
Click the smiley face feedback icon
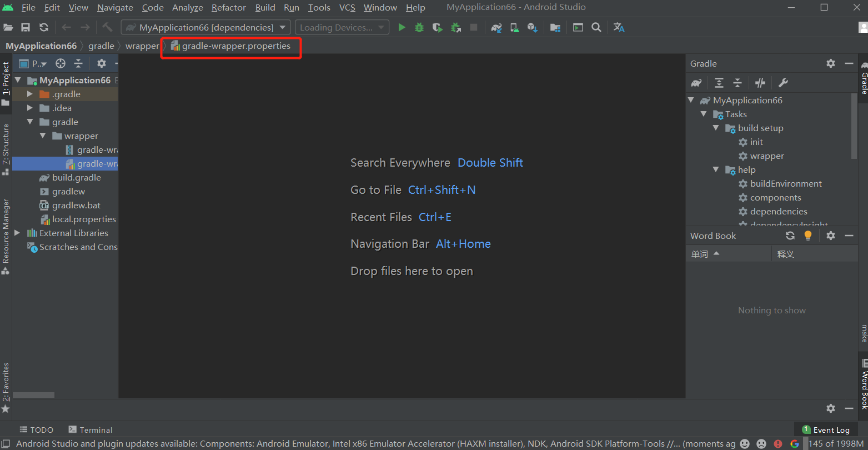click(x=745, y=444)
